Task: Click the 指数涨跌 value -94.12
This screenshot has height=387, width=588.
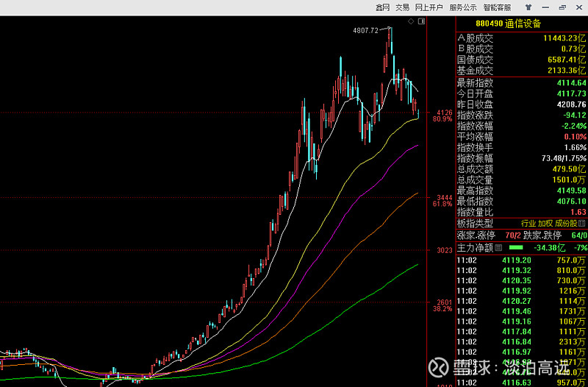Action: pos(575,116)
